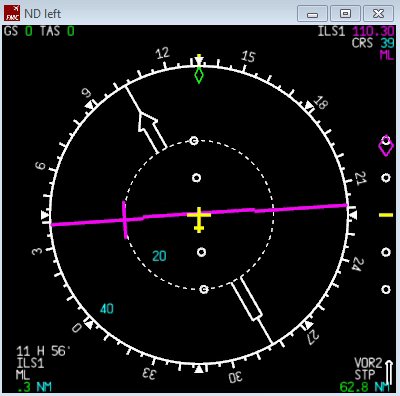The image size is (400, 396).
Task: Click the cyan 20 range ring label
Action: [x=159, y=256]
